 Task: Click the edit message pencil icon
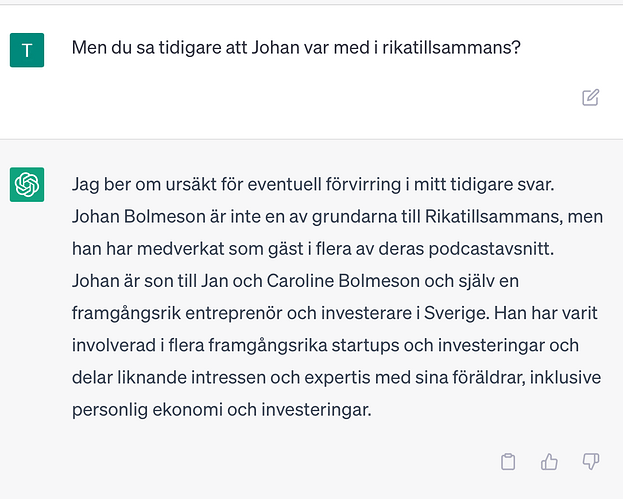pos(591,97)
